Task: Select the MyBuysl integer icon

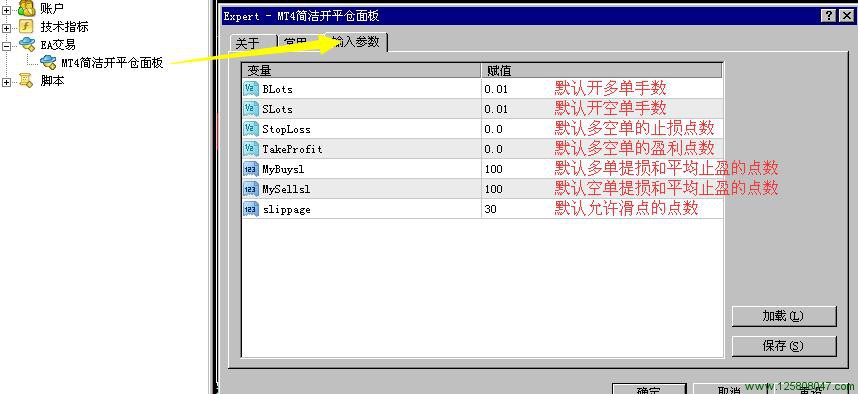Action: tap(251, 169)
